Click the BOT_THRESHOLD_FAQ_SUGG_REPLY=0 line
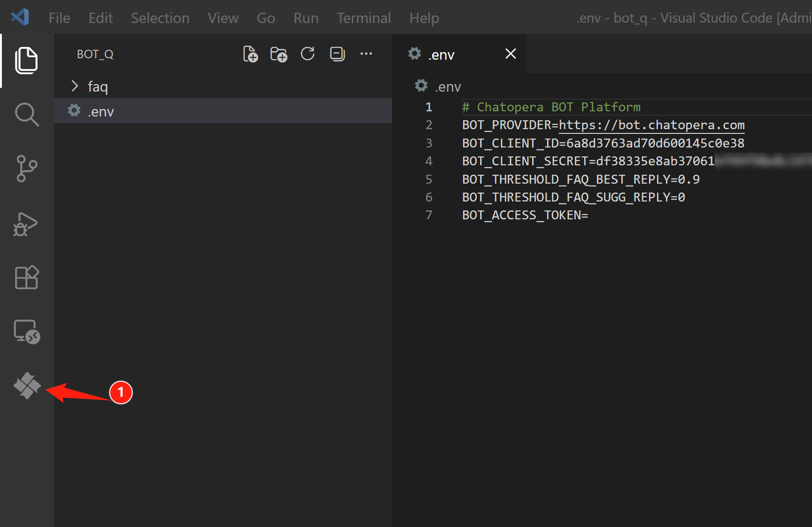This screenshot has height=527, width=812. click(x=573, y=197)
